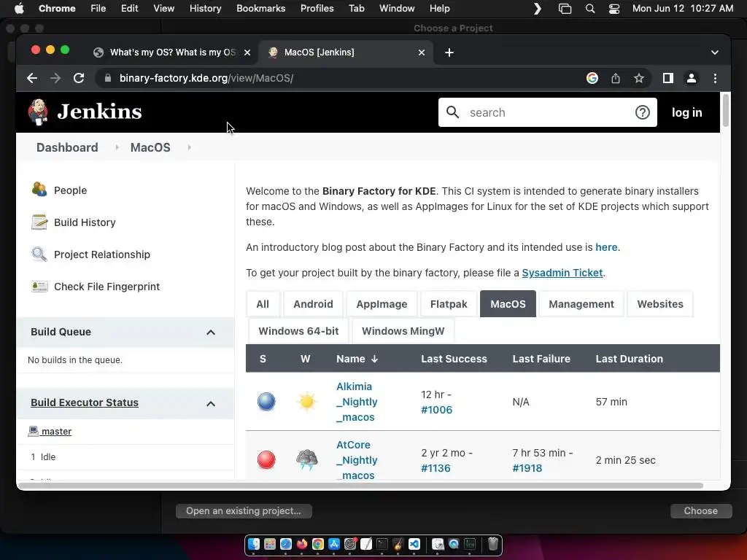Focus the Jenkins search field
This screenshot has height=560, width=747.
point(548,112)
